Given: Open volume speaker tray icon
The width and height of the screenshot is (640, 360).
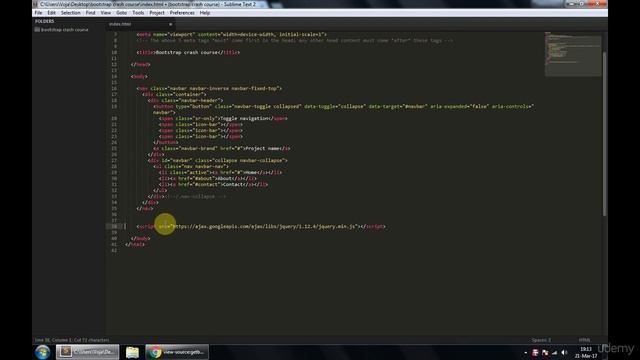Looking at the screenshot, I should 564,353.
